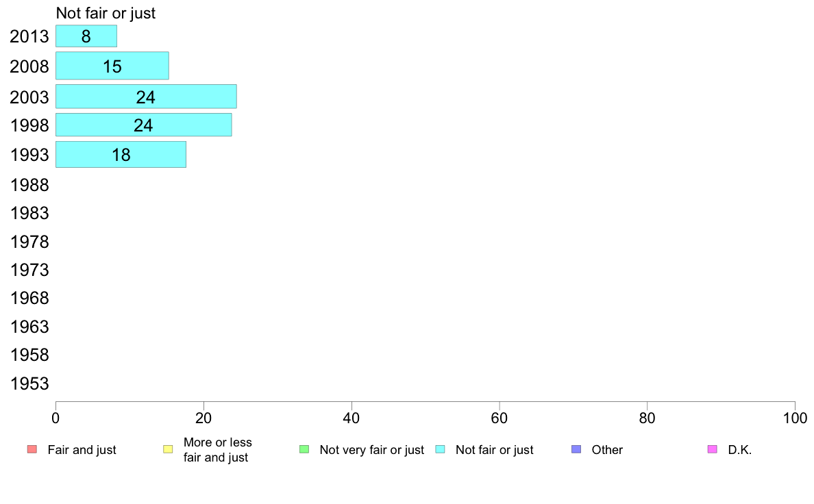Click the red Fair and just legend swatch

click(x=32, y=449)
